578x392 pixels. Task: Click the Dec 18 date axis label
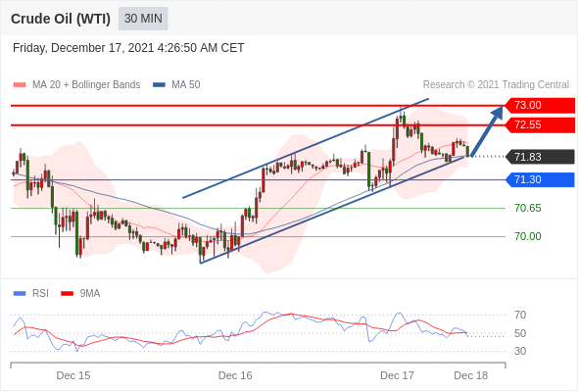click(471, 375)
